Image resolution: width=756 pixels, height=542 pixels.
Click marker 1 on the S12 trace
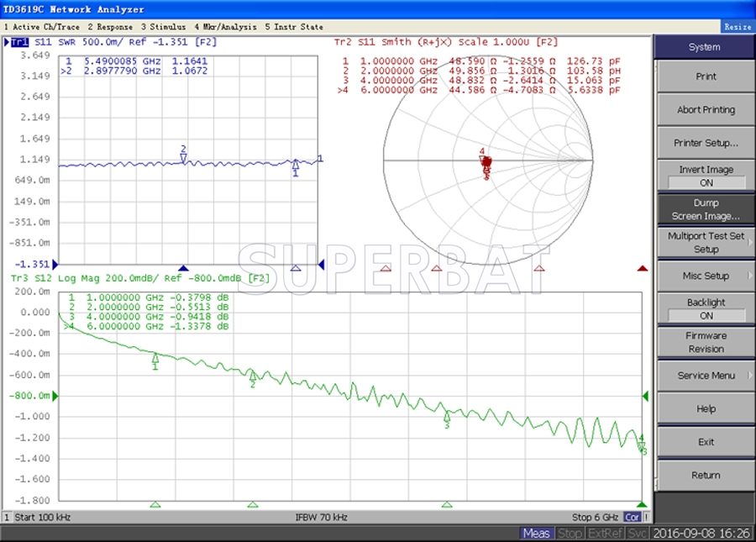coord(155,360)
